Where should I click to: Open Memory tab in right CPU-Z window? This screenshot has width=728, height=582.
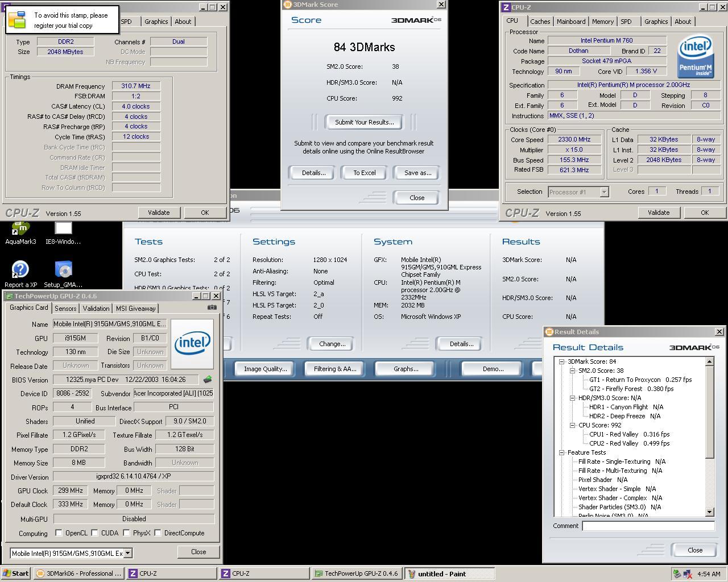pyautogui.click(x=602, y=22)
